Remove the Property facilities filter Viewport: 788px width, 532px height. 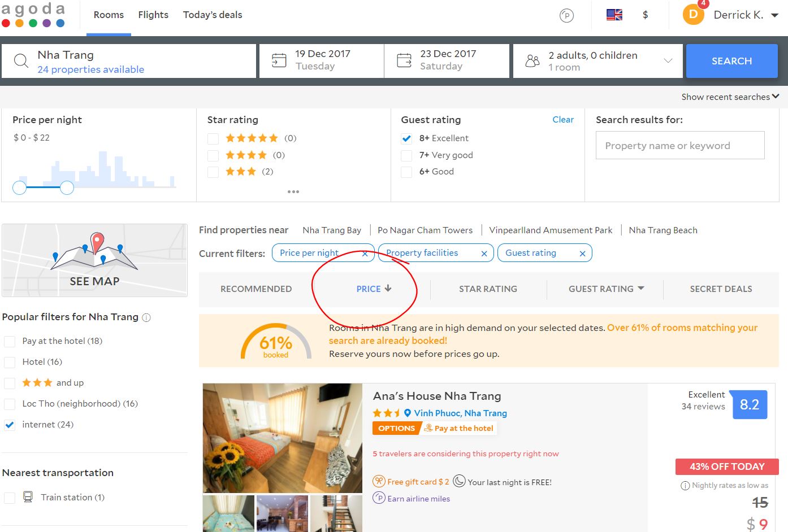tap(484, 254)
